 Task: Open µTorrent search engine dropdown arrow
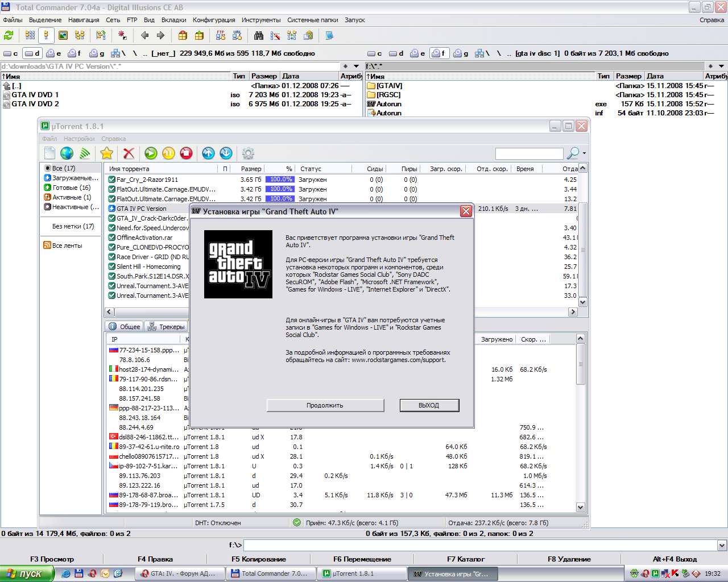pyautogui.click(x=584, y=153)
